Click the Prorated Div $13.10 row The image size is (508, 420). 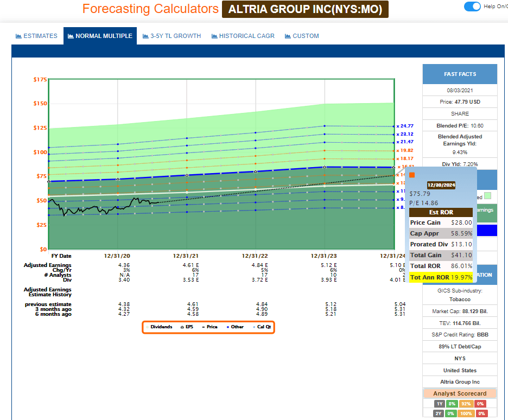(441, 244)
